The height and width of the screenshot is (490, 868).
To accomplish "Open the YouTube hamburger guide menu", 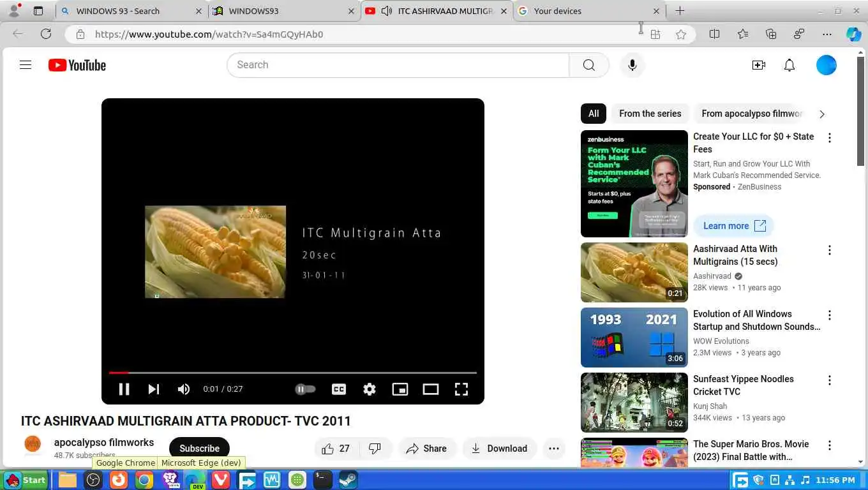I will (x=26, y=64).
